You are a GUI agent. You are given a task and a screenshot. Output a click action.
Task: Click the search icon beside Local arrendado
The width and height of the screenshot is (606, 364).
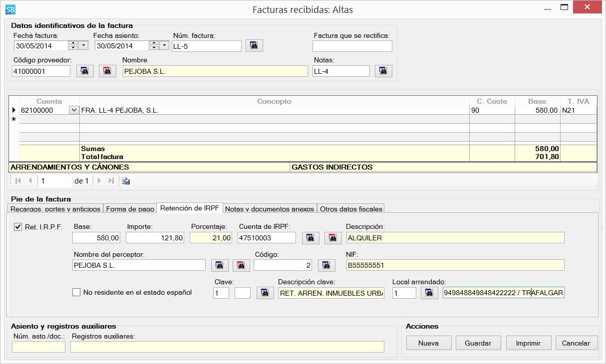click(429, 293)
